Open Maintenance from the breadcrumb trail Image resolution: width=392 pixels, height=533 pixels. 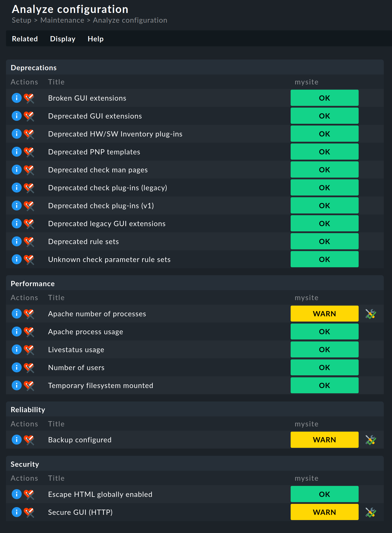coord(62,20)
